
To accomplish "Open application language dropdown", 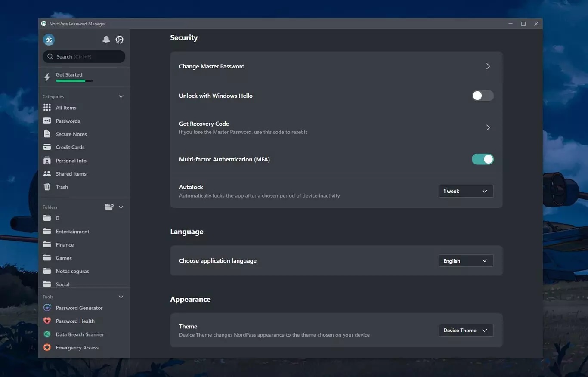I will [x=466, y=261].
